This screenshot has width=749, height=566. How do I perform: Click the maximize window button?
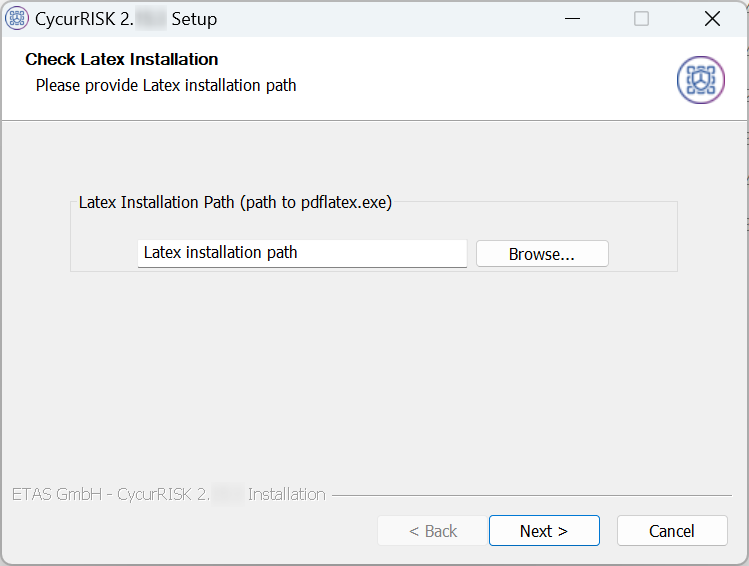pyautogui.click(x=642, y=18)
